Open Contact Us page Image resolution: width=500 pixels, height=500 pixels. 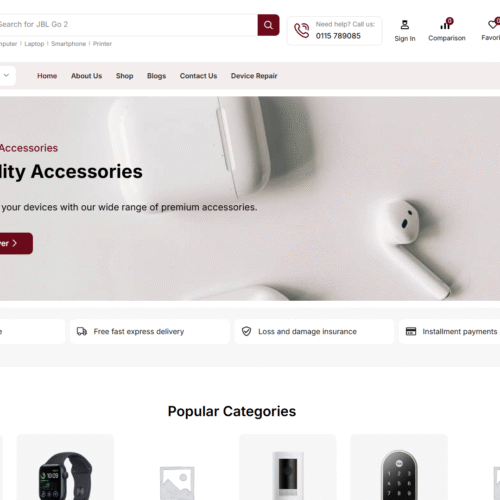coord(198,76)
